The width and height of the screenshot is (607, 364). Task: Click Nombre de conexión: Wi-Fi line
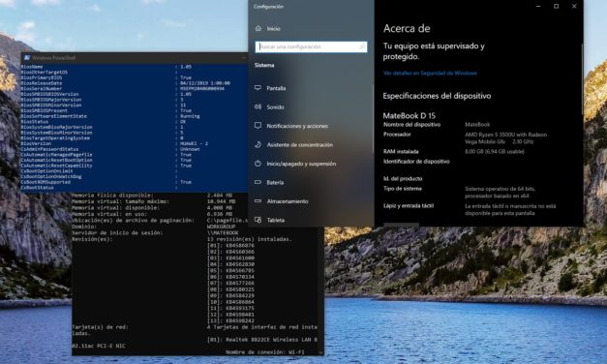(x=265, y=352)
